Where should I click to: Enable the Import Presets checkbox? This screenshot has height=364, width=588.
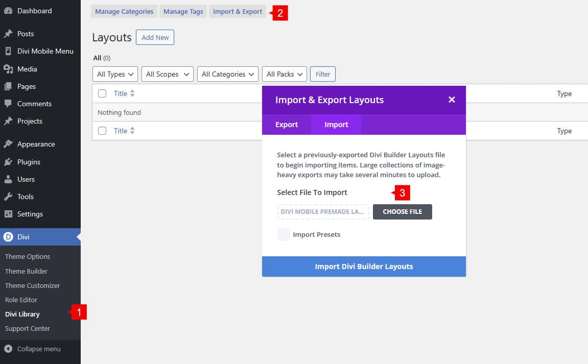(x=284, y=235)
